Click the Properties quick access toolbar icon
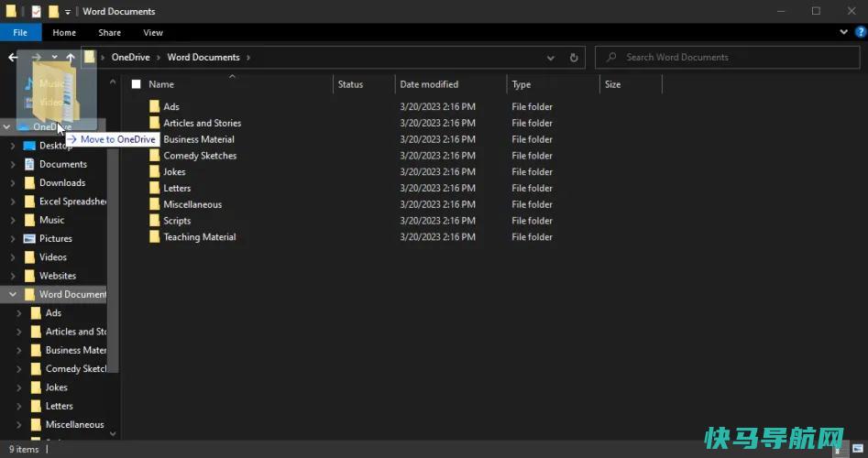The width and height of the screenshot is (868, 458). pyautogui.click(x=36, y=11)
